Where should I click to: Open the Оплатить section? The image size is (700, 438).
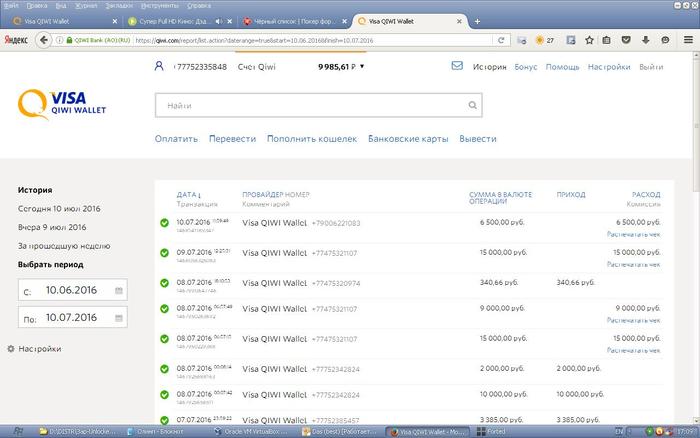pos(176,139)
